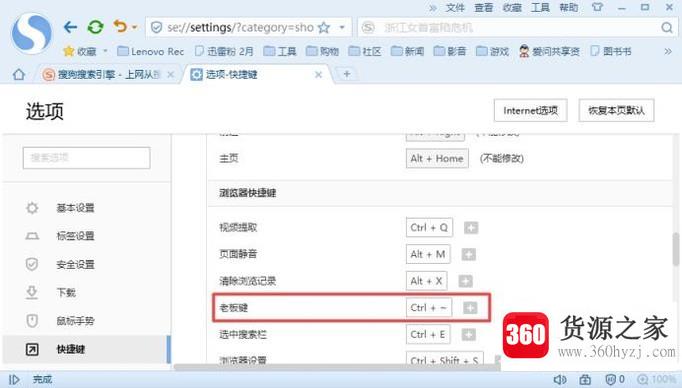This screenshot has width=682, height=388.
Task: Close the 选项-快捷键 tab
Action: (318, 75)
